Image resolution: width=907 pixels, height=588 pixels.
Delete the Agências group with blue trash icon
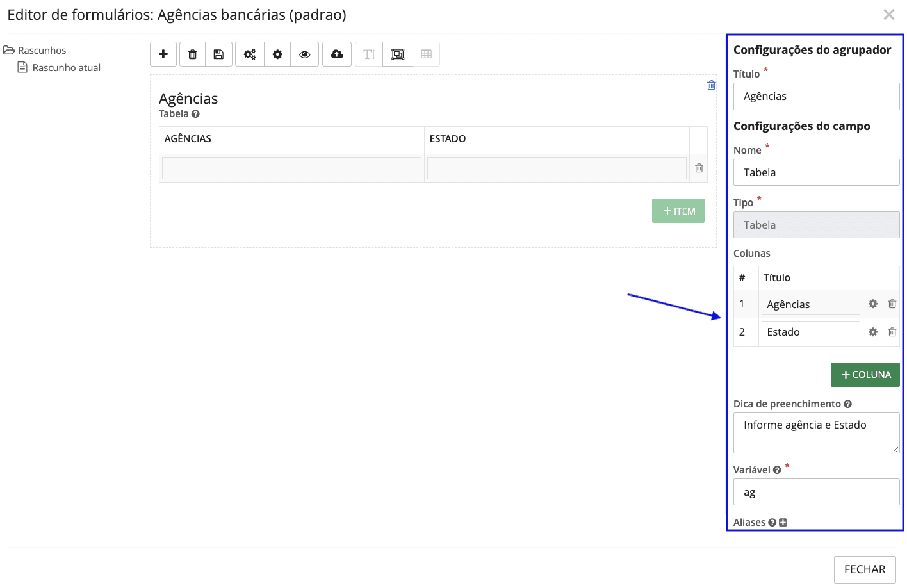point(711,85)
